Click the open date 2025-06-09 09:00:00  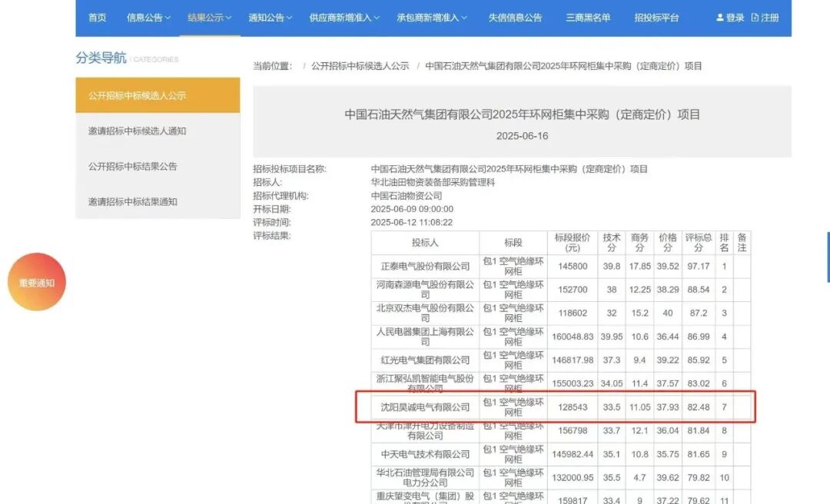click(412, 209)
